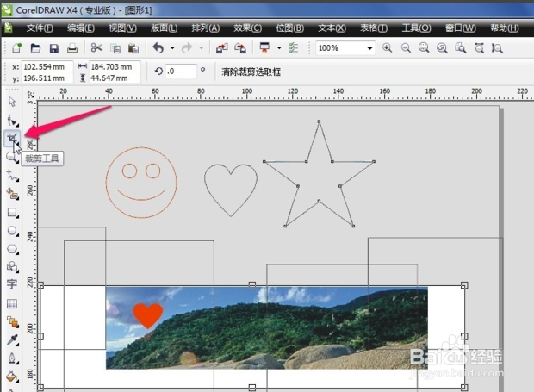Select the Shape edit tool
This screenshot has width=534, height=392.
coord(13,120)
